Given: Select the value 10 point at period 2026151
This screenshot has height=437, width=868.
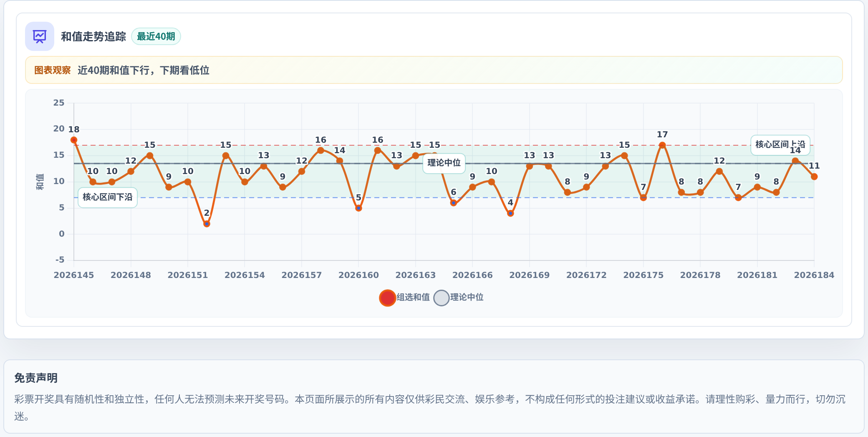Looking at the screenshot, I should tap(188, 182).
